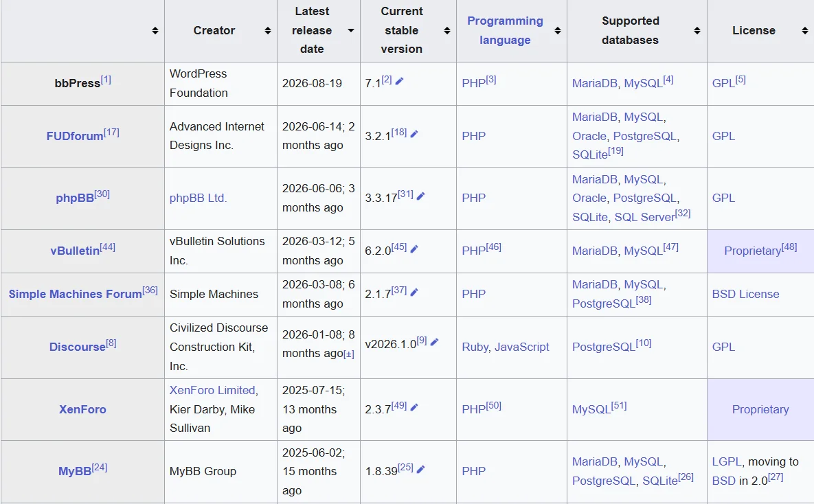Image resolution: width=814 pixels, height=504 pixels.
Task: Click LGPL link in MyBB row
Action: 727,461
